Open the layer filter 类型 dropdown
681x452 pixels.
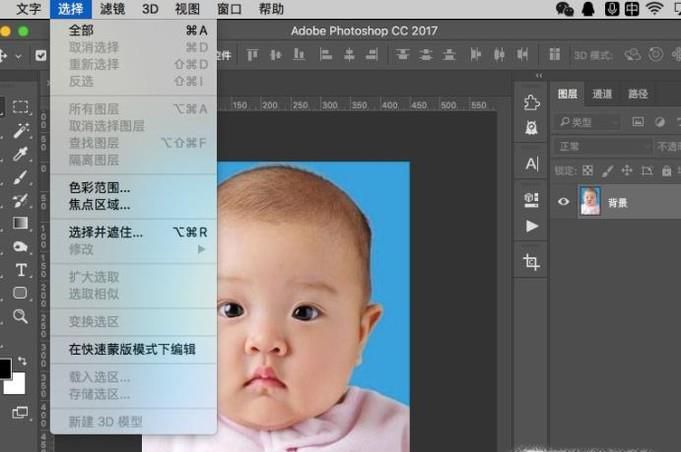click(x=589, y=122)
